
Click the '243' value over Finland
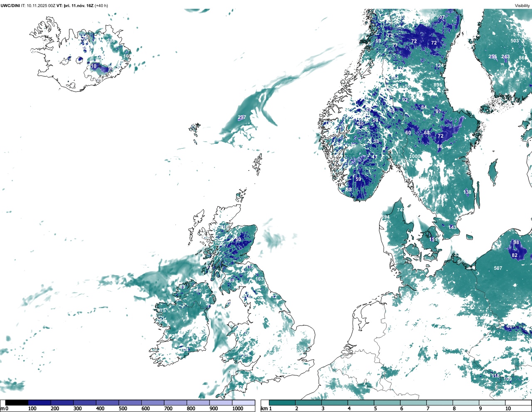[505, 57]
